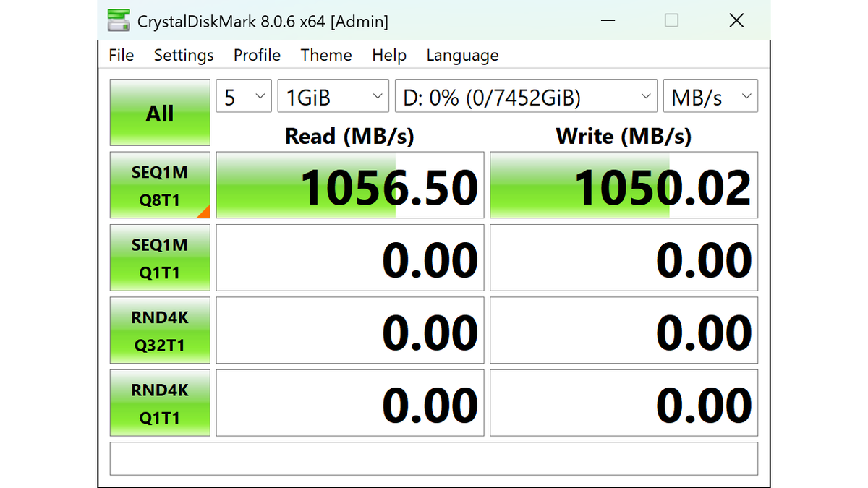Start all benchmarks with the All button

[160, 113]
